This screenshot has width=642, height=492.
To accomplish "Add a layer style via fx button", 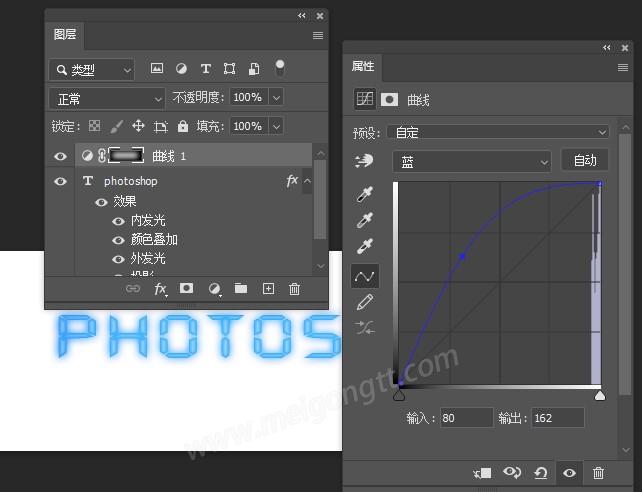I will pyautogui.click(x=160, y=289).
